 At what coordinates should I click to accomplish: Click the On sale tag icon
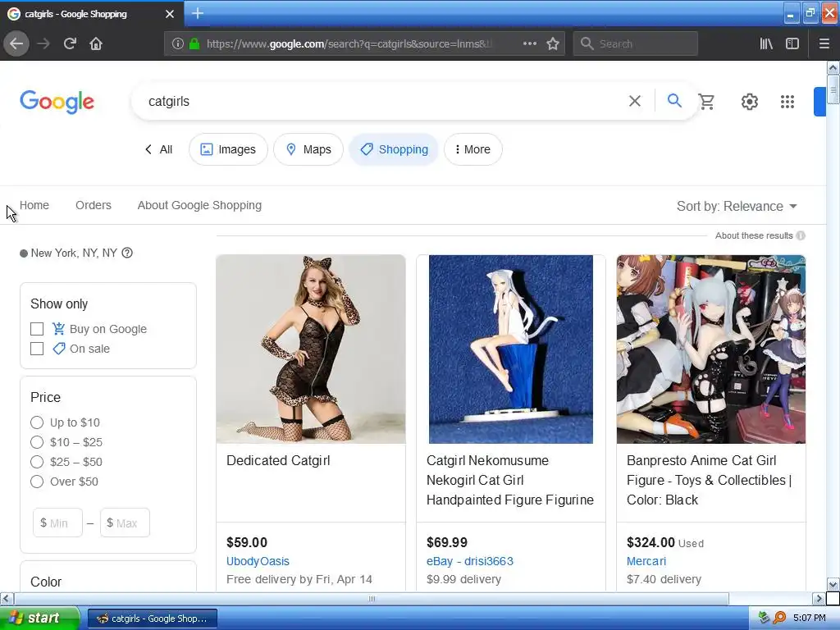(58, 349)
